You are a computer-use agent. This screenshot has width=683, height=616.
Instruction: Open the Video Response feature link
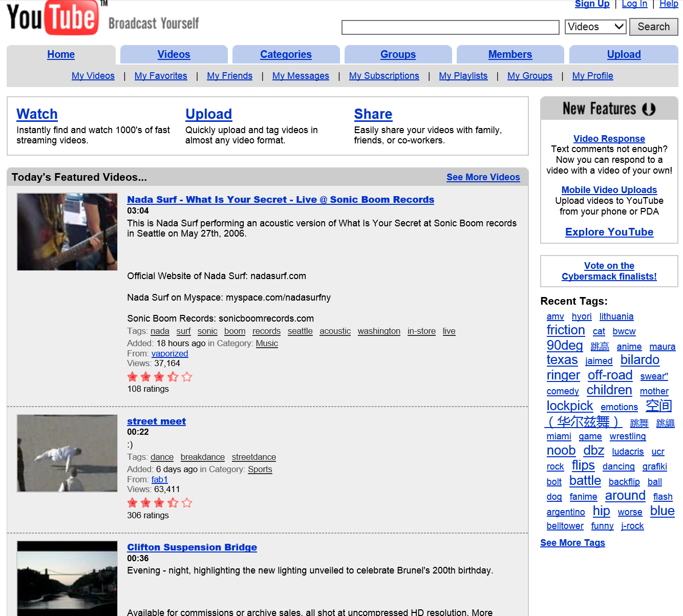point(609,139)
